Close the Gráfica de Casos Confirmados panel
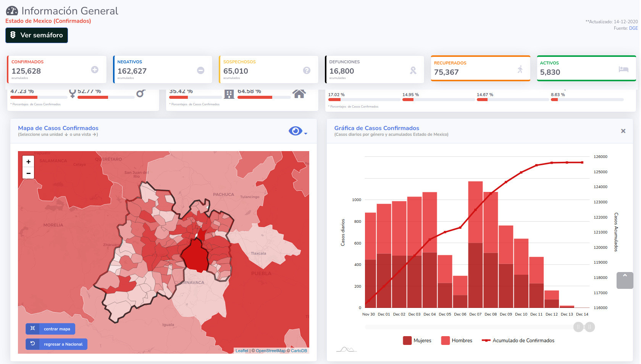This screenshot has width=641, height=364. click(623, 131)
